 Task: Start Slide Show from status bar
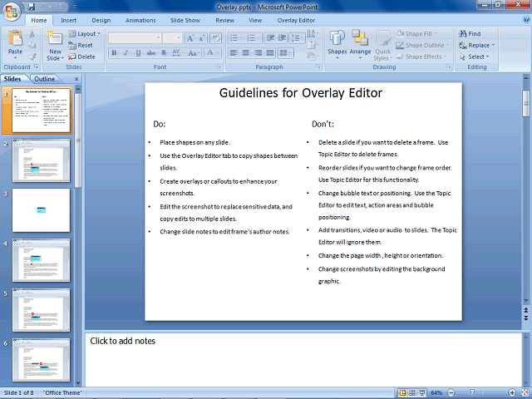pos(421,392)
